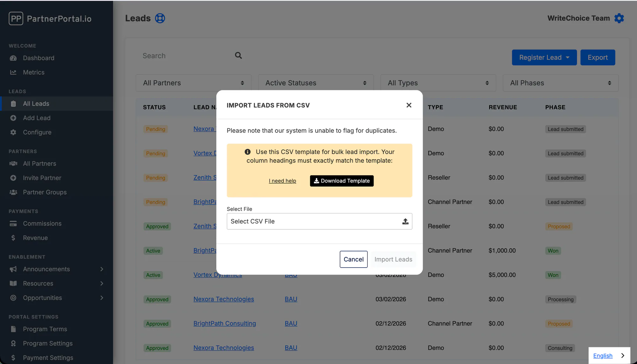This screenshot has height=364, width=637.
Task: Click the help lifebuoy icon beside Leads
Action: tap(160, 18)
